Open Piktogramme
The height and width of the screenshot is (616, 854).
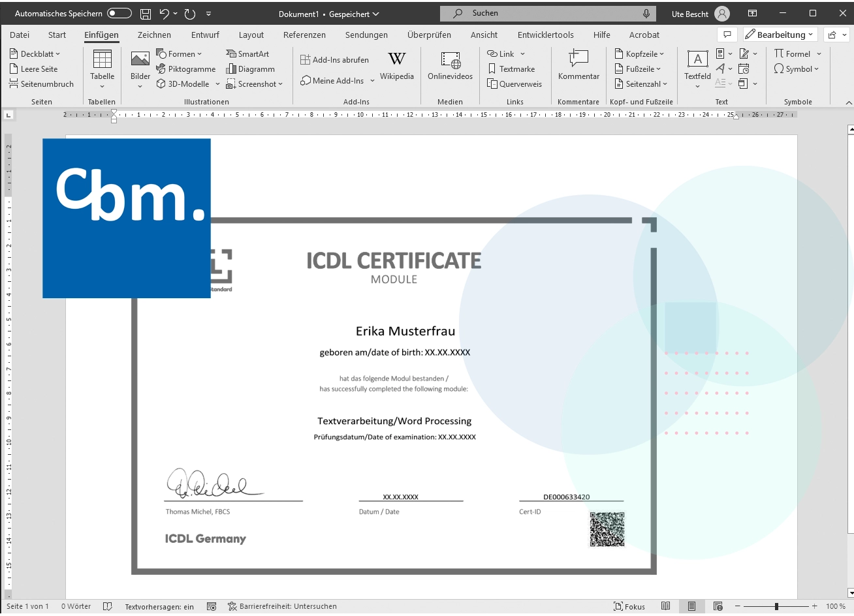(x=186, y=69)
